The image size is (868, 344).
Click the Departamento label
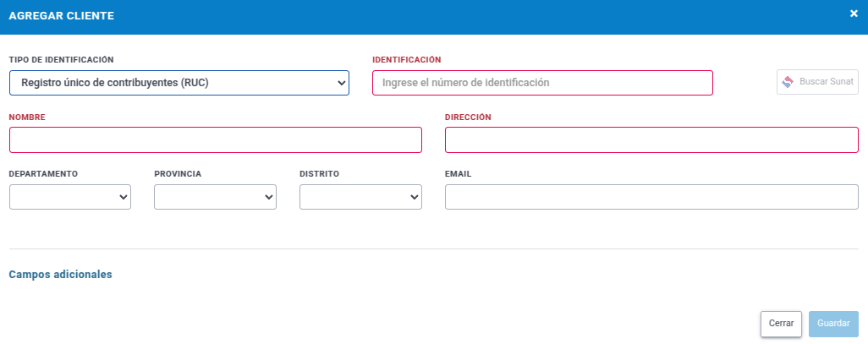coord(43,174)
